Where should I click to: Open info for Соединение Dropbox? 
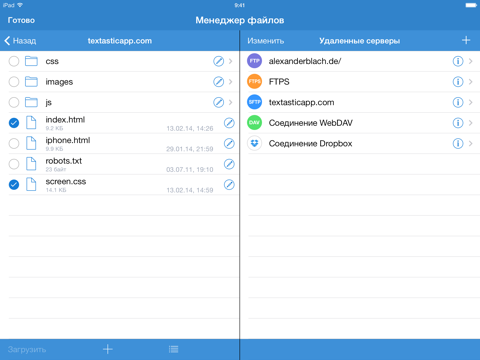coord(458,144)
